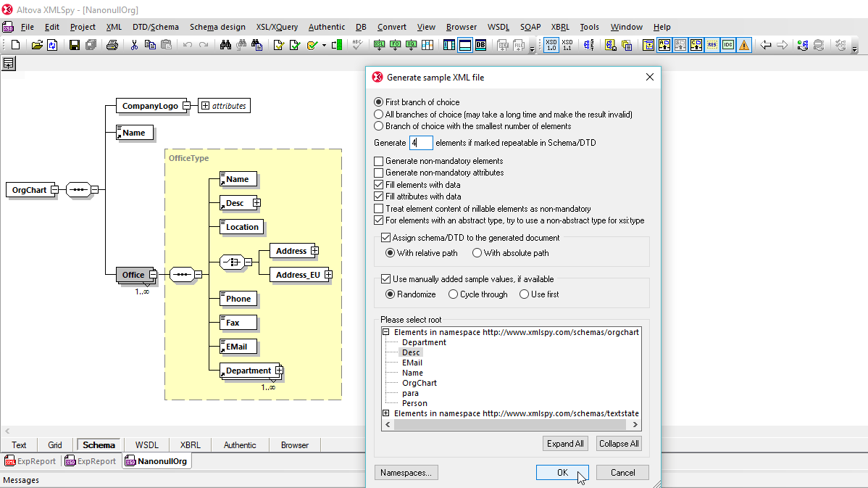Click the Namespaces... button
868x488 pixels.
coord(406,473)
